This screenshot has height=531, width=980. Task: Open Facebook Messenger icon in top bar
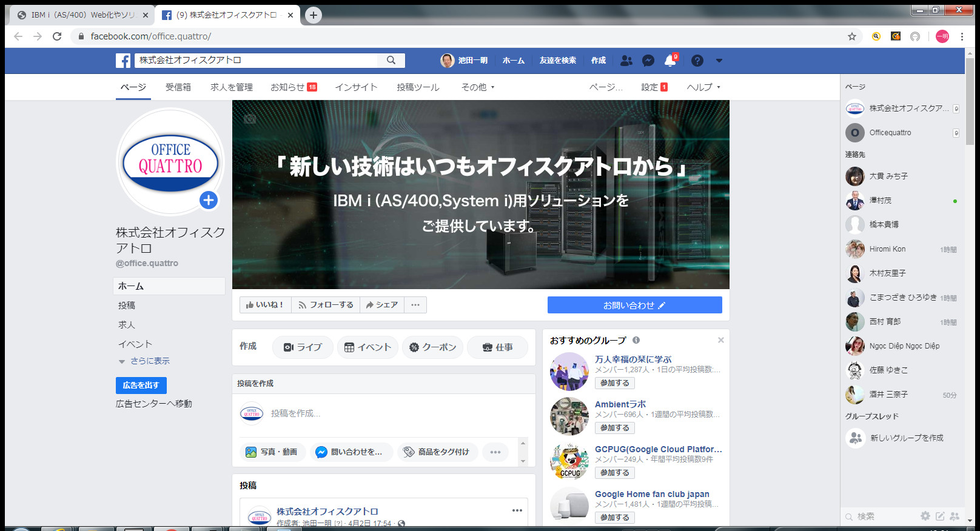(x=648, y=61)
